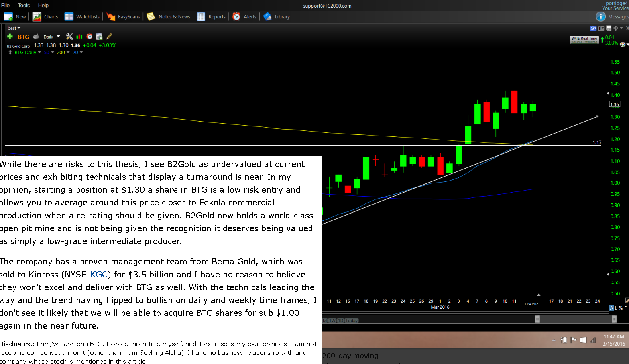Click the white triangle time marker
The width and height of the screenshot is (629, 364).
[x=539, y=295]
